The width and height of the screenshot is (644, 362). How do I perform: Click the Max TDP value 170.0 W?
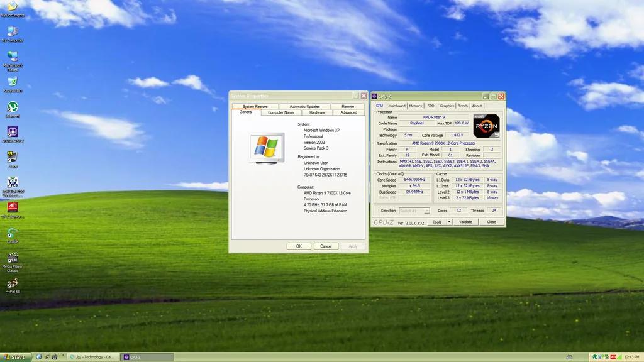tap(462, 123)
